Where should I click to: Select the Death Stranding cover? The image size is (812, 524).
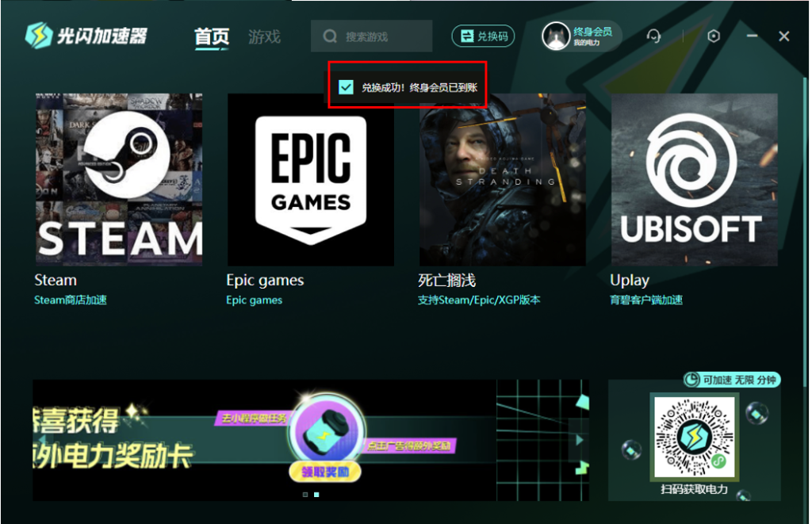[x=502, y=179]
